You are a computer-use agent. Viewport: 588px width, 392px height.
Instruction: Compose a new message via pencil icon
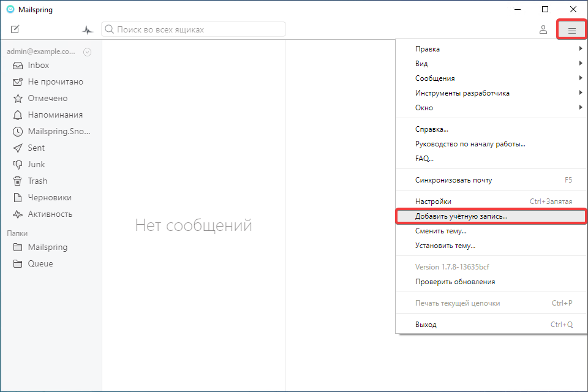15,29
